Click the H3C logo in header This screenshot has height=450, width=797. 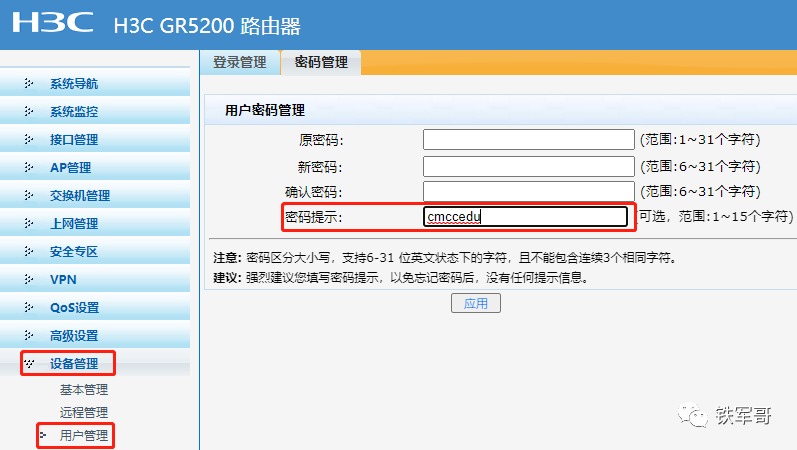pos(53,23)
